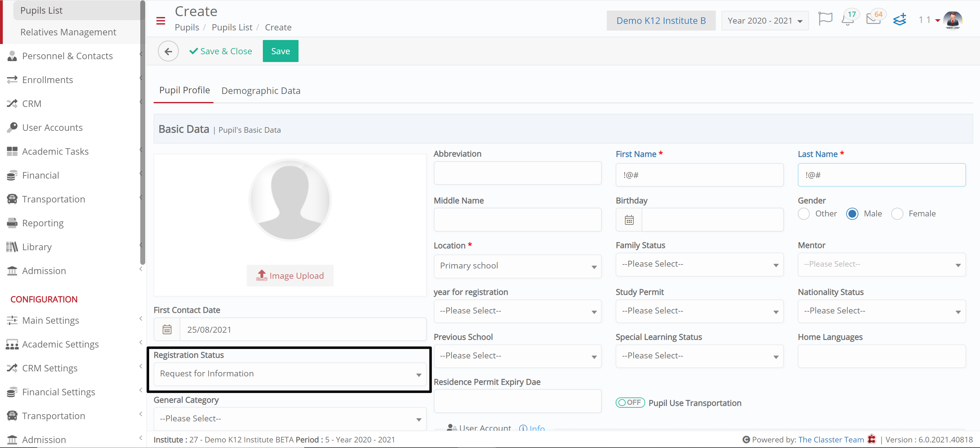Open the General Category dropdown
980x448 pixels.
tap(290, 419)
